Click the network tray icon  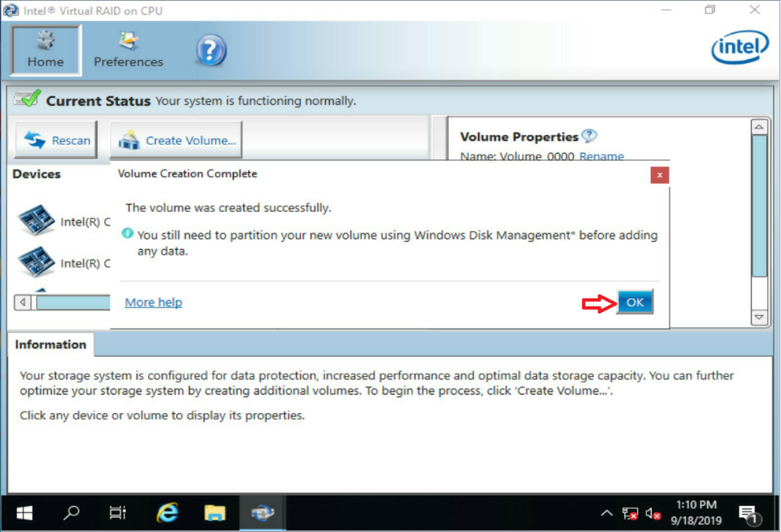(x=630, y=513)
